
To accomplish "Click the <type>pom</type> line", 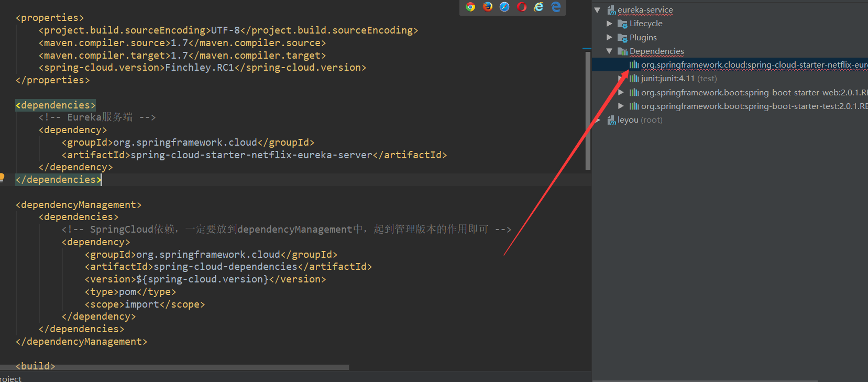I will click(130, 292).
